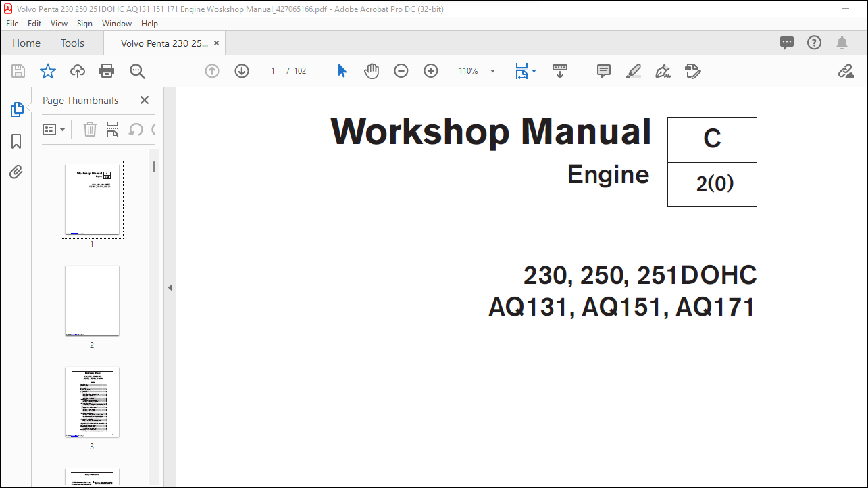The height and width of the screenshot is (488, 868).
Task: Go to the next page arrow
Action: [242, 71]
